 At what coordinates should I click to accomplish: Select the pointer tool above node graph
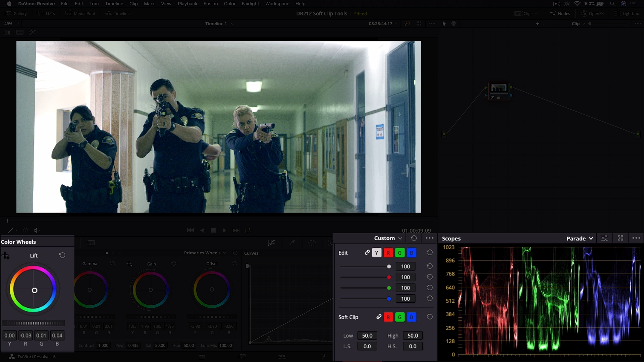coord(444,23)
